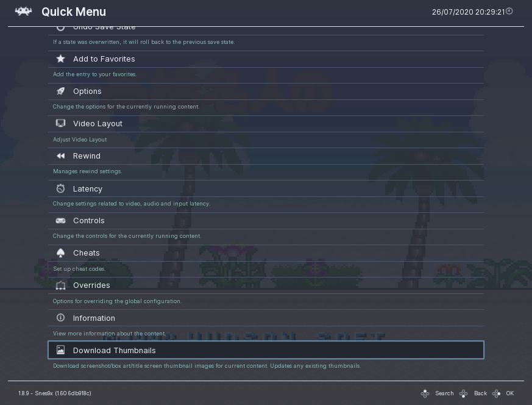Click the latency settings description text
Screen dimensions: 532x405
[x=131, y=204]
